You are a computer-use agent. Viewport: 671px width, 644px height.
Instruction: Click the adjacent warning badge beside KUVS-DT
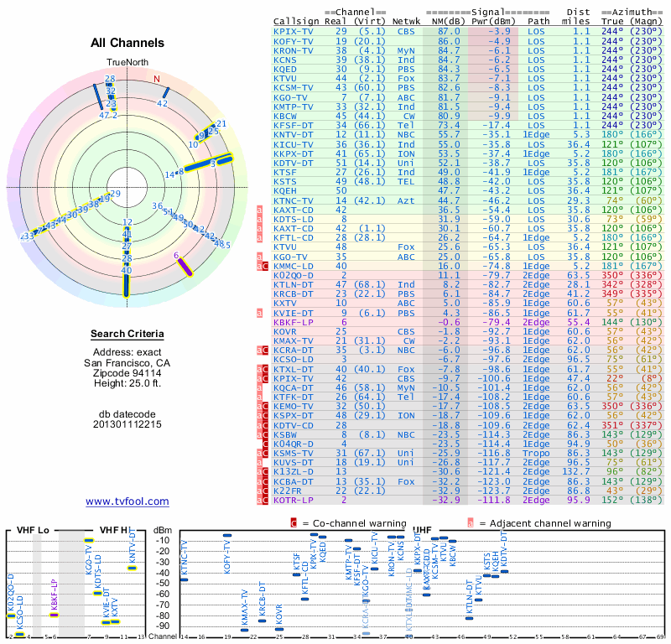[x=259, y=463]
